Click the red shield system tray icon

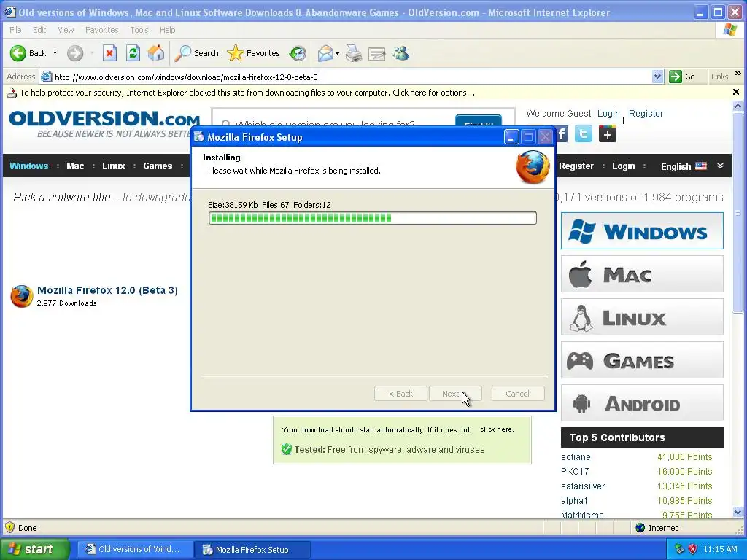(693, 549)
